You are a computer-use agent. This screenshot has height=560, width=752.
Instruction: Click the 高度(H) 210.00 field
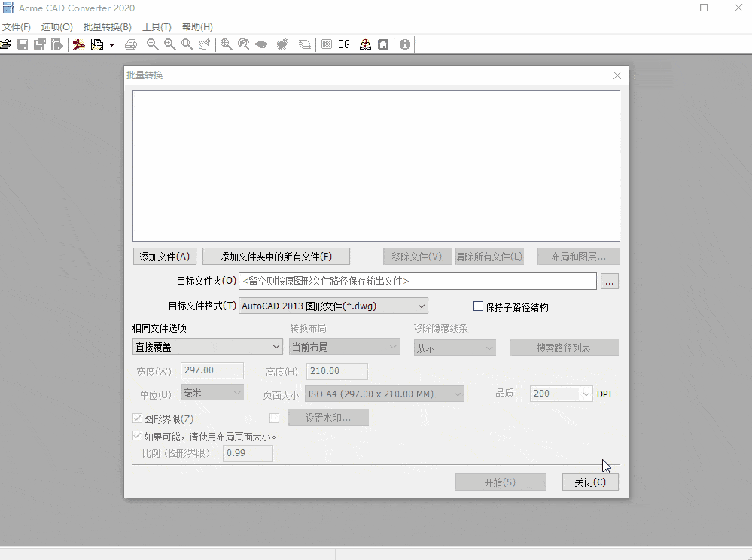tap(337, 371)
